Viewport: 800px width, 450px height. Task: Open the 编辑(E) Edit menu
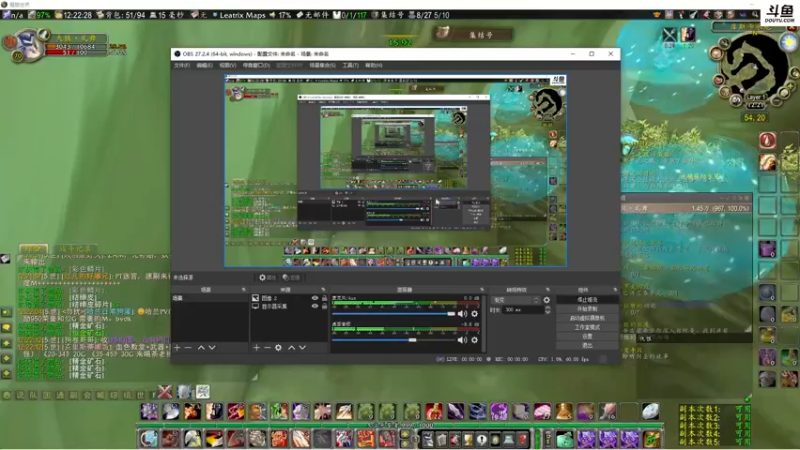204,65
